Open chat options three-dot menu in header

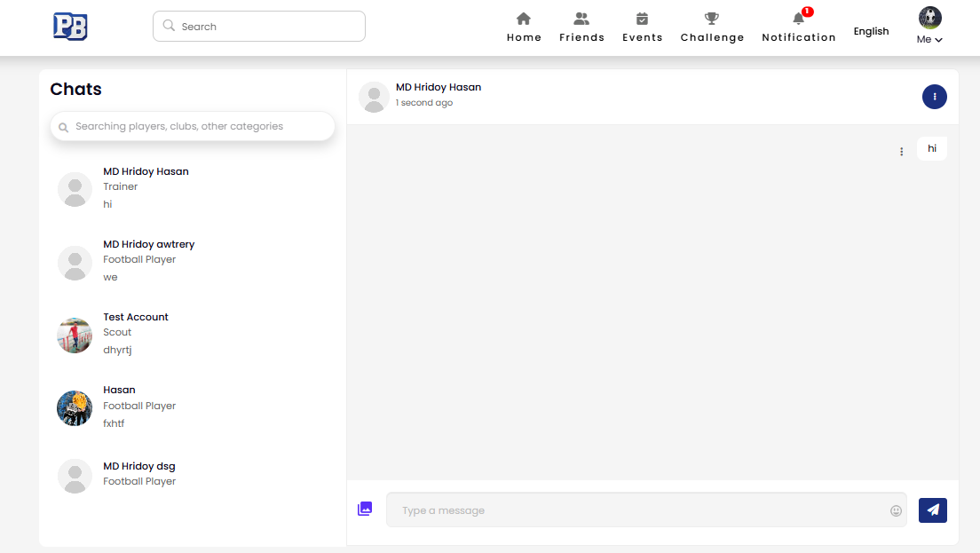(x=934, y=97)
